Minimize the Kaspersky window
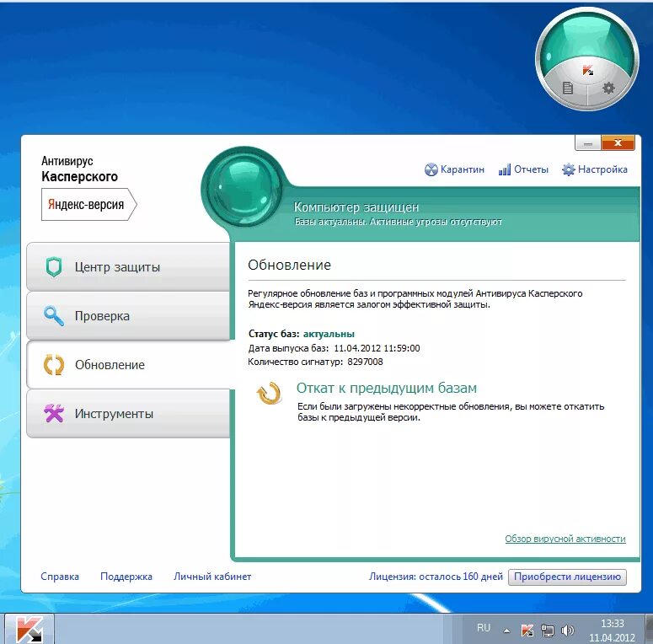 (x=587, y=143)
